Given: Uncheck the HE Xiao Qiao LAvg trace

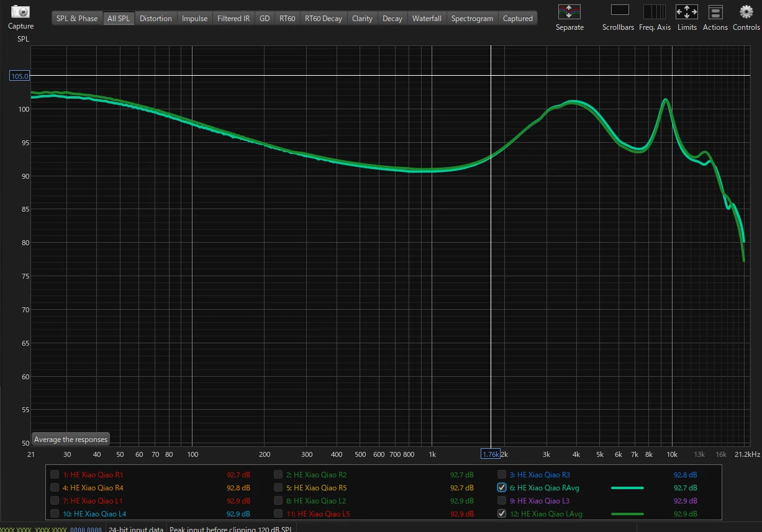Looking at the screenshot, I should coord(502,514).
